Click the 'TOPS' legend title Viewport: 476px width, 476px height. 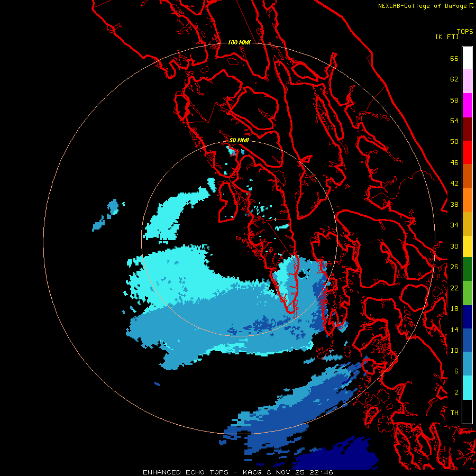click(x=465, y=32)
